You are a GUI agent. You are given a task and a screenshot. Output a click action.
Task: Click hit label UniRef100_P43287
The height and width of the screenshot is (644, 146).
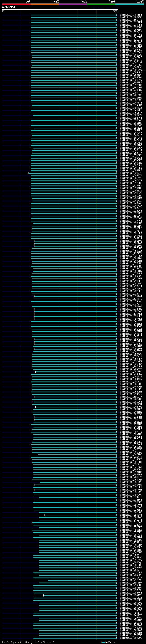(x=131, y=626)
